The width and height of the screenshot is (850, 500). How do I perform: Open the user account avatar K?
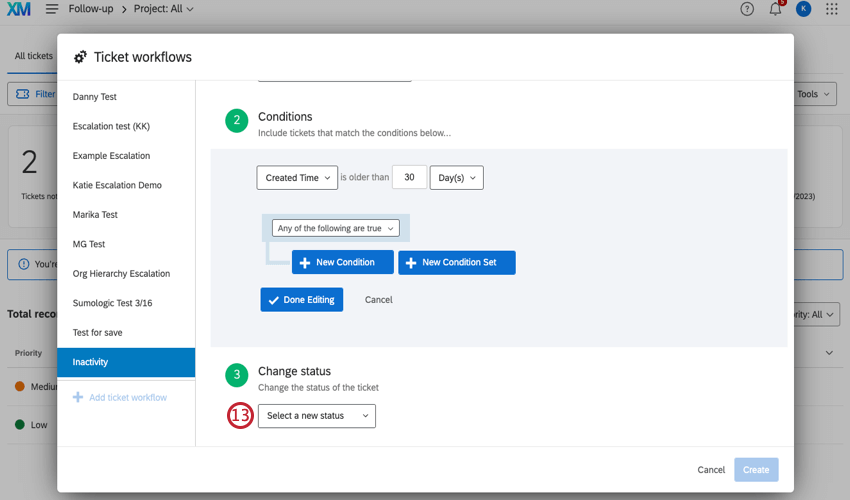click(803, 9)
